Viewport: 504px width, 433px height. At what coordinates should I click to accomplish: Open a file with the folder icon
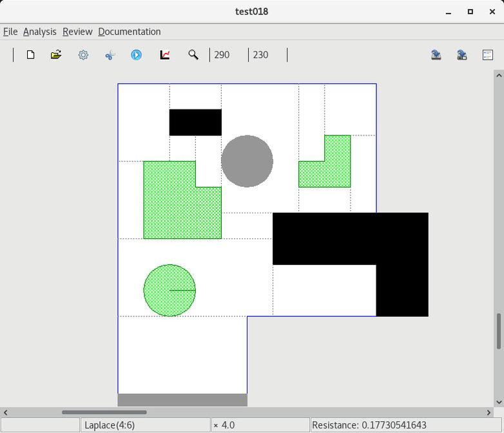click(56, 55)
